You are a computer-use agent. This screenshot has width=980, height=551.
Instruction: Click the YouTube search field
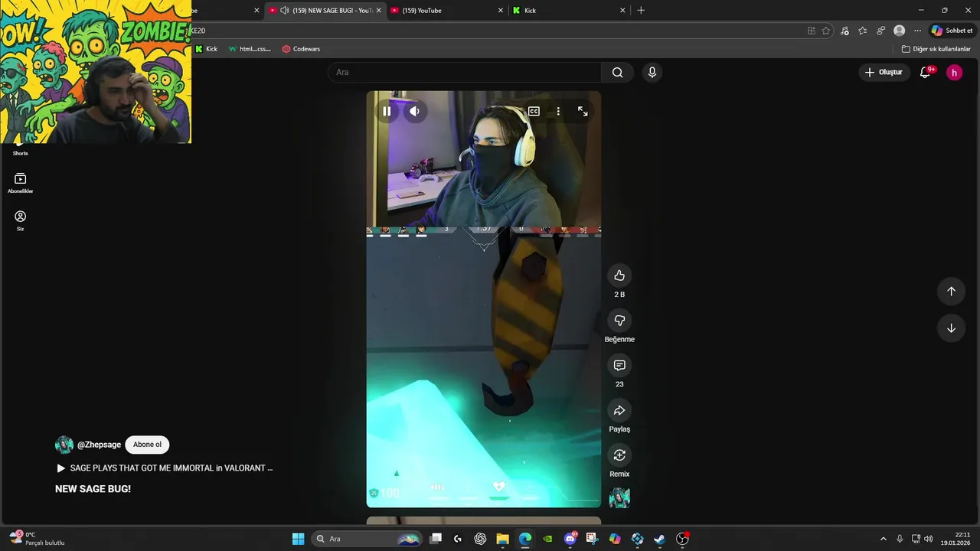tap(465, 72)
